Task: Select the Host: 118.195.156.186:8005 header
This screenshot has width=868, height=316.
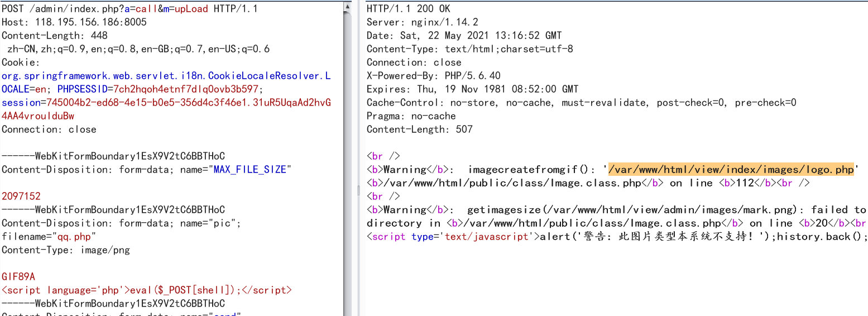Action: tap(74, 22)
